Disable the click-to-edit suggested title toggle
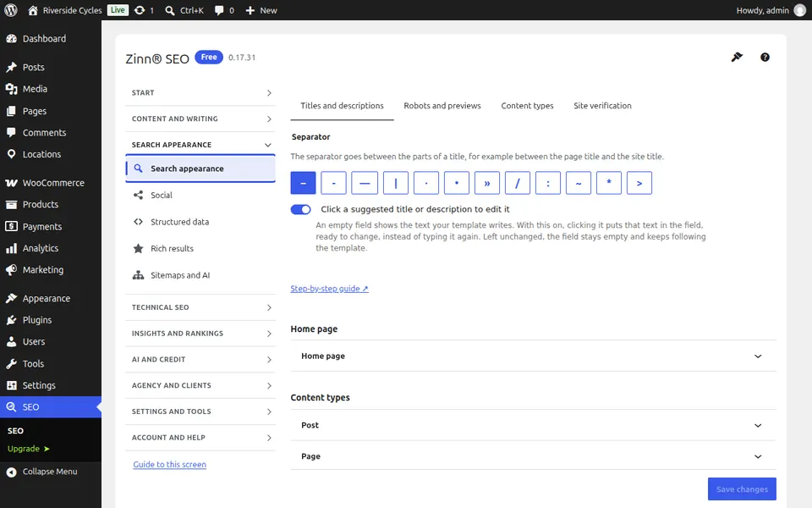 tap(301, 209)
